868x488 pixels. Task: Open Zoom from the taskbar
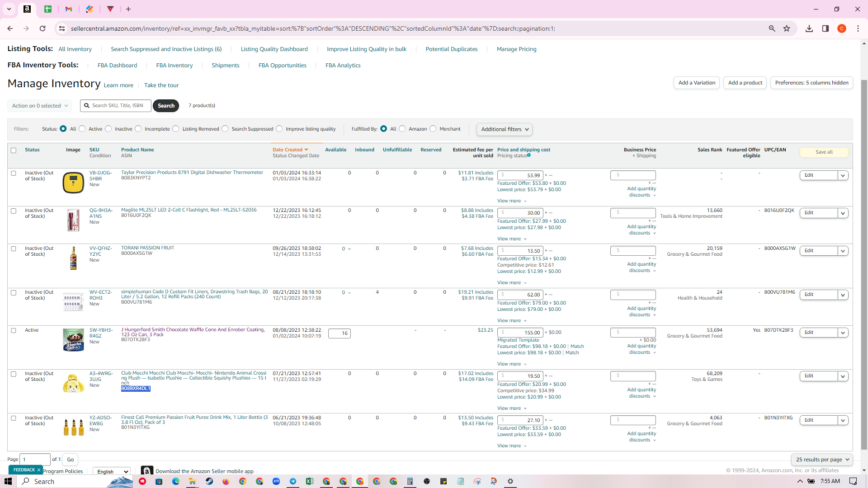(x=276, y=481)
